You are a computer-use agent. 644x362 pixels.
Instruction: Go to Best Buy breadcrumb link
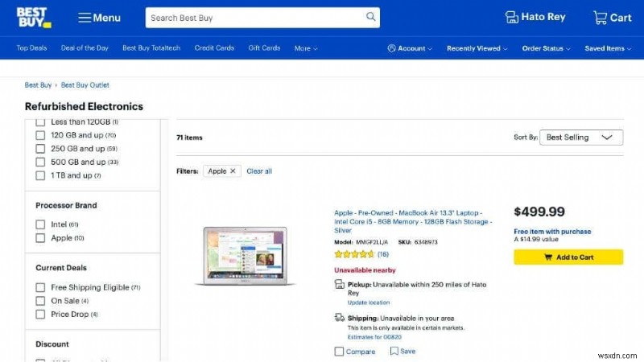pos(38,85)
